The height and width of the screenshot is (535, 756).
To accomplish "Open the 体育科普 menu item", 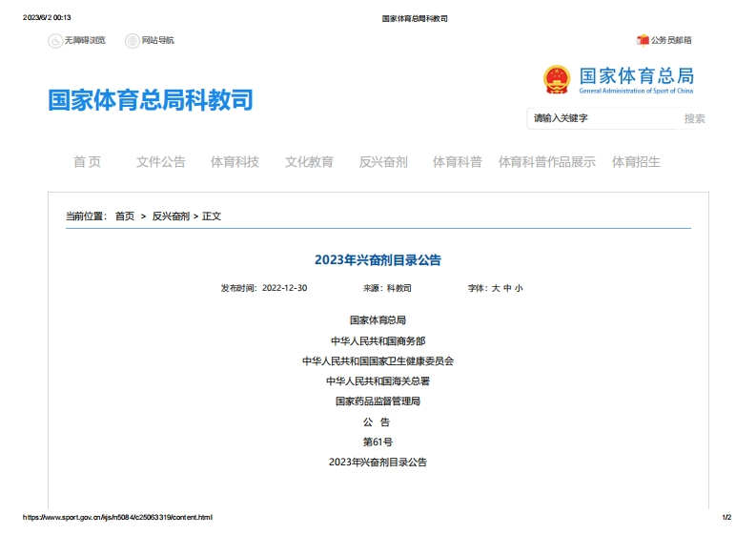I will pos(458,162).
